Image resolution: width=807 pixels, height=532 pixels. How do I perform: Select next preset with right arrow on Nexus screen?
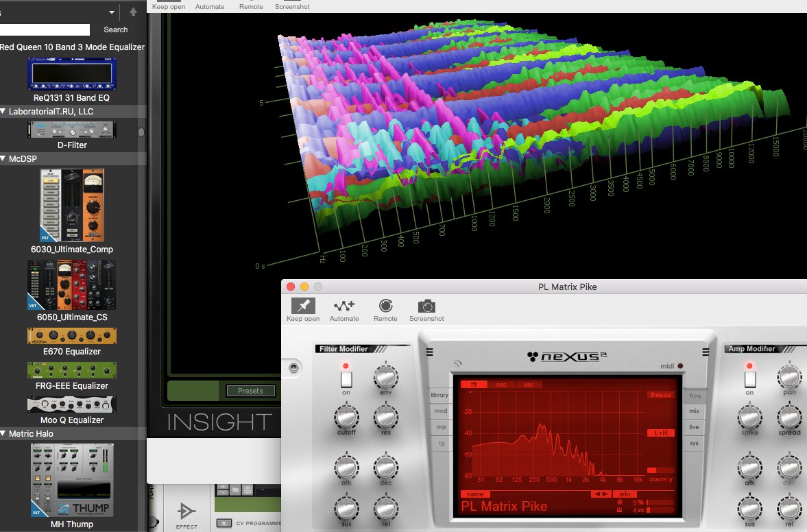tap(605, 494)
